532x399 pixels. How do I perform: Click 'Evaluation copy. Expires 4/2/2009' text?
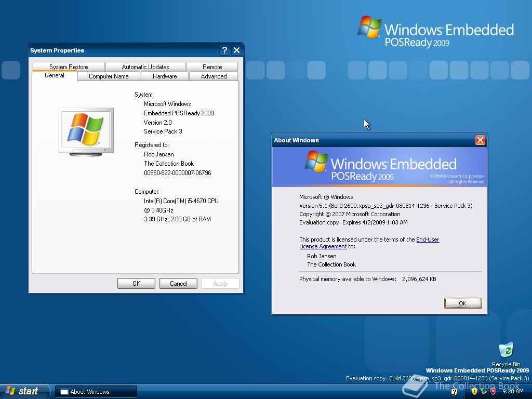click(x=353, y=222)
